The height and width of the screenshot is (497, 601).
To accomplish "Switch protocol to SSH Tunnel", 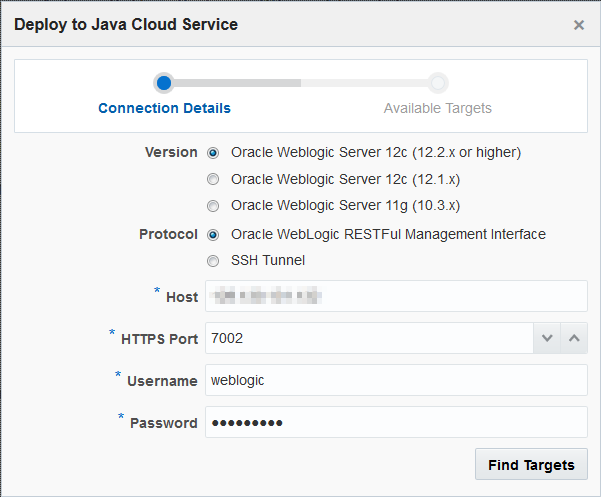I will pyautogui.click(x=213, y=261).
